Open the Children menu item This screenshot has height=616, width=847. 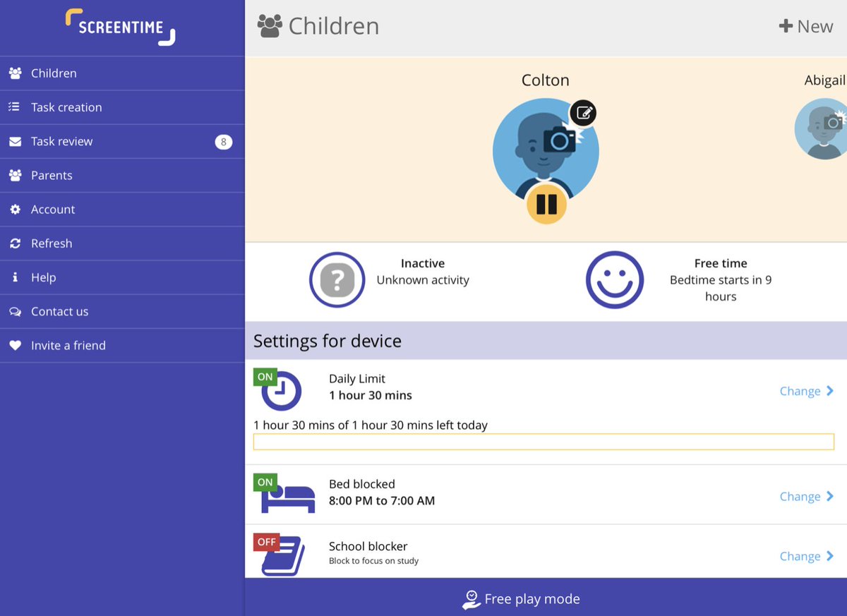point(122,73)
